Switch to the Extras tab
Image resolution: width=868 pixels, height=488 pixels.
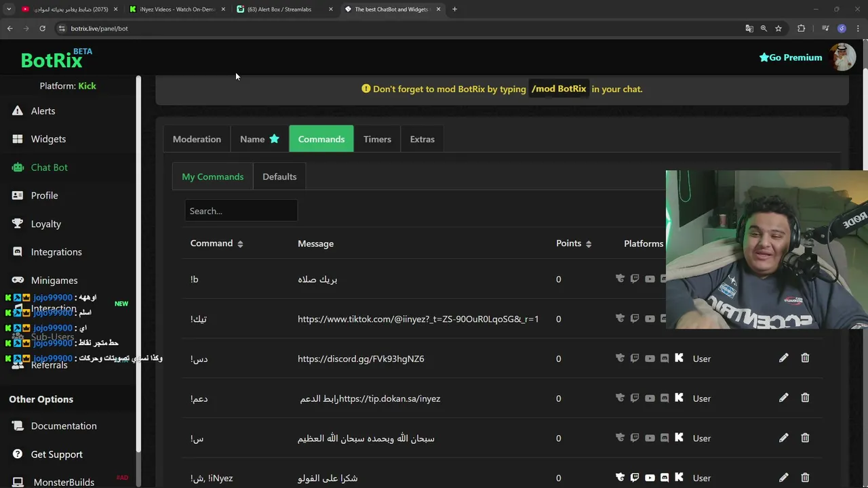click(x=422, y=139)
